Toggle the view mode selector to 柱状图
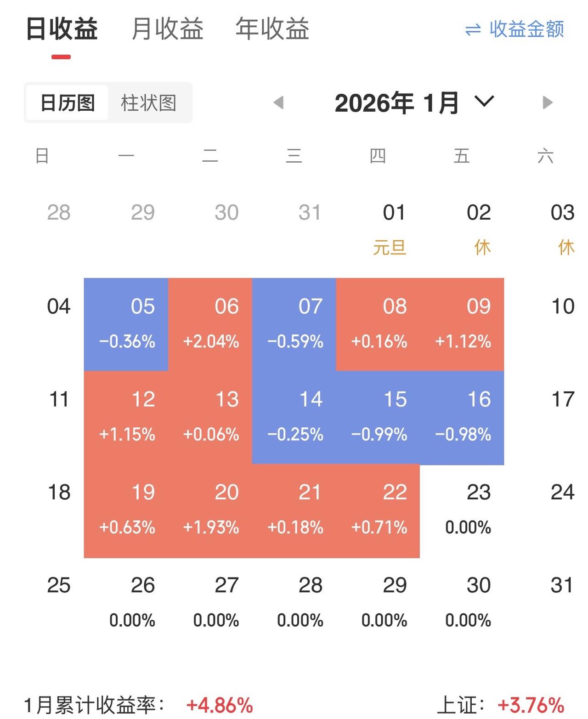588x719 pixels. (x=149, y=103)
